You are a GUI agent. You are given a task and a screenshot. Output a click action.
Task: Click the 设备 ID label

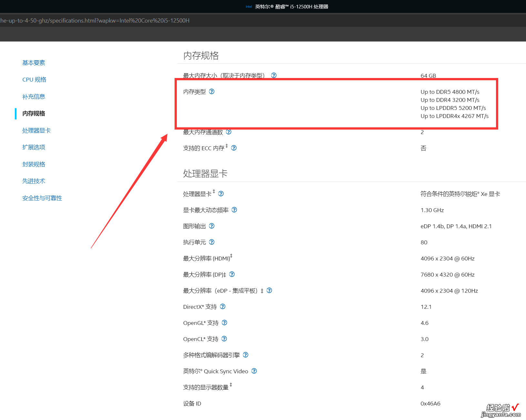pos(192,404)
